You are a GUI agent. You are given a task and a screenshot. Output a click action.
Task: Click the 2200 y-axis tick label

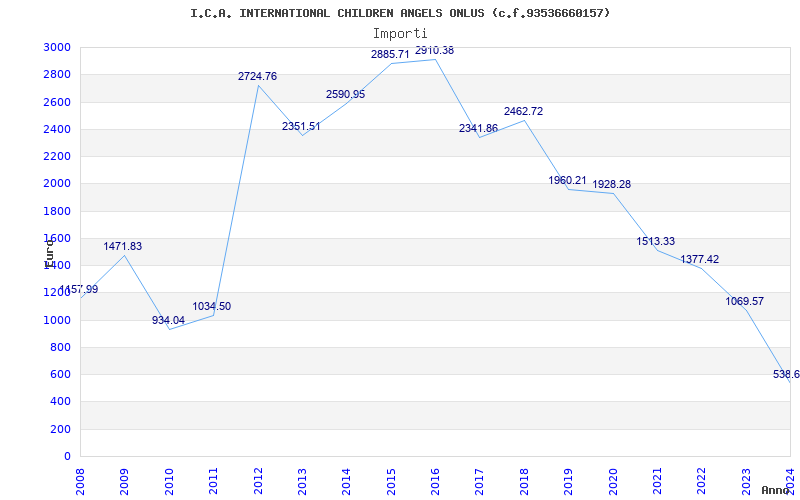point(57,156)
